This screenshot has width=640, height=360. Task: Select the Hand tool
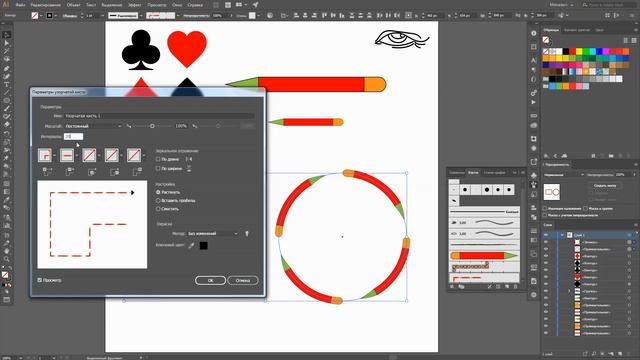[x=7, y=251]
